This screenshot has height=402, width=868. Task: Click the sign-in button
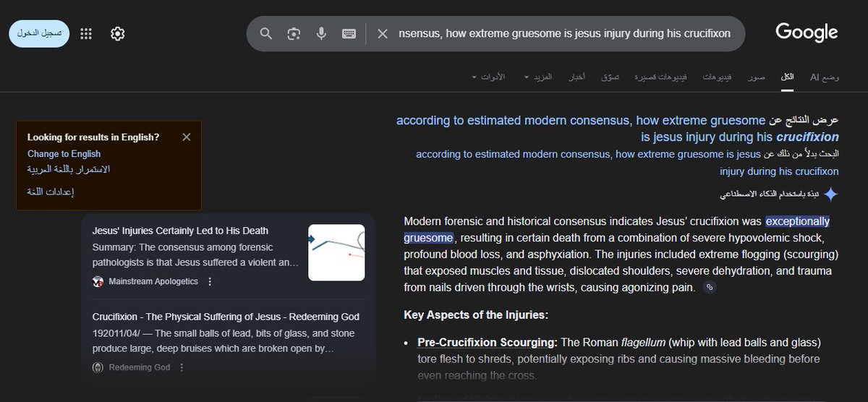[39, 34]
